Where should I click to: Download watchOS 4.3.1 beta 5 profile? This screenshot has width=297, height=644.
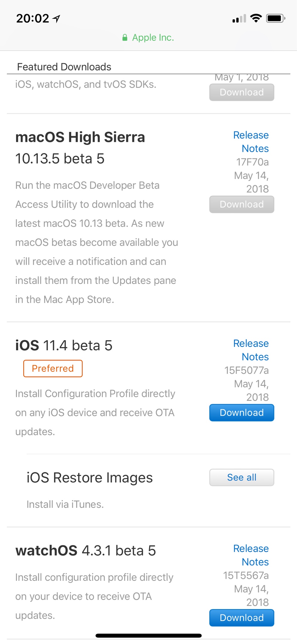[241, 618]
